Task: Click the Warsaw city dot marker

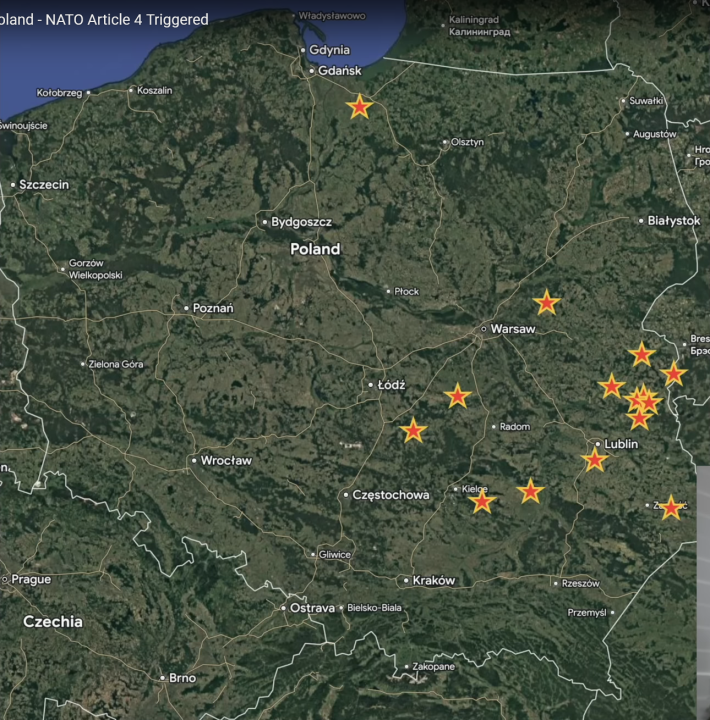Action: pos(484,329)
